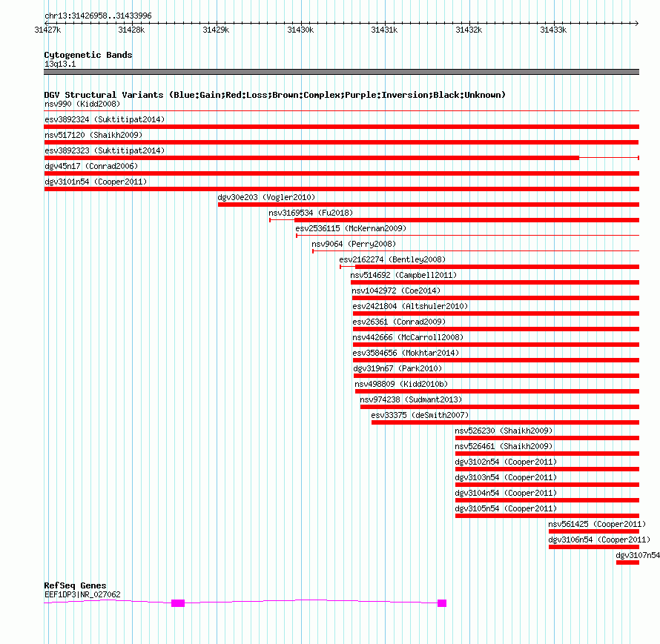Click the thin red line of nsv9064

pos(475,251)
